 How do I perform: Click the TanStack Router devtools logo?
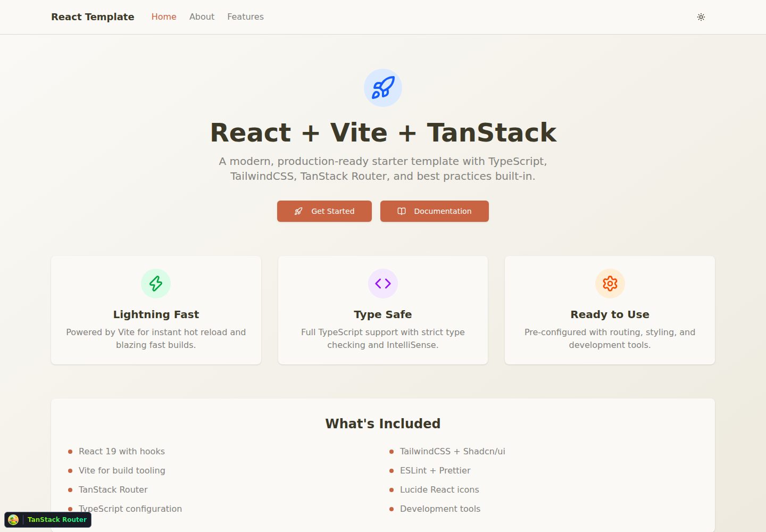(14, 520)
